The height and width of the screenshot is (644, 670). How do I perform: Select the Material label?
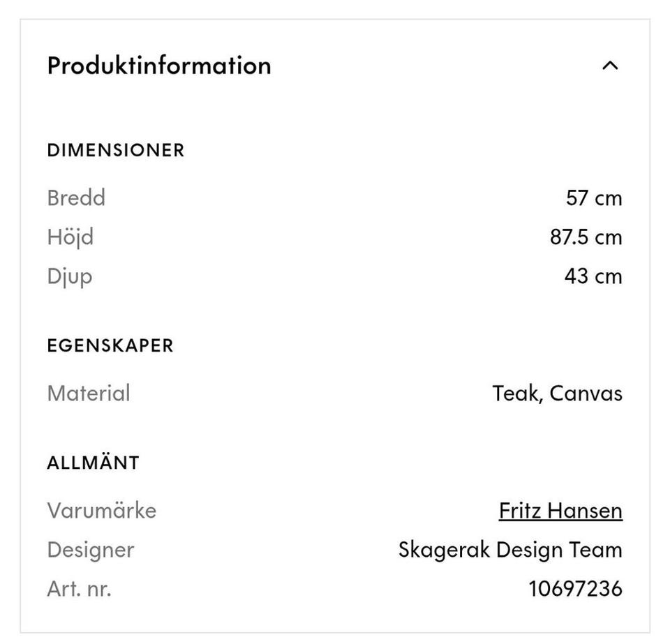coord(89,394)
